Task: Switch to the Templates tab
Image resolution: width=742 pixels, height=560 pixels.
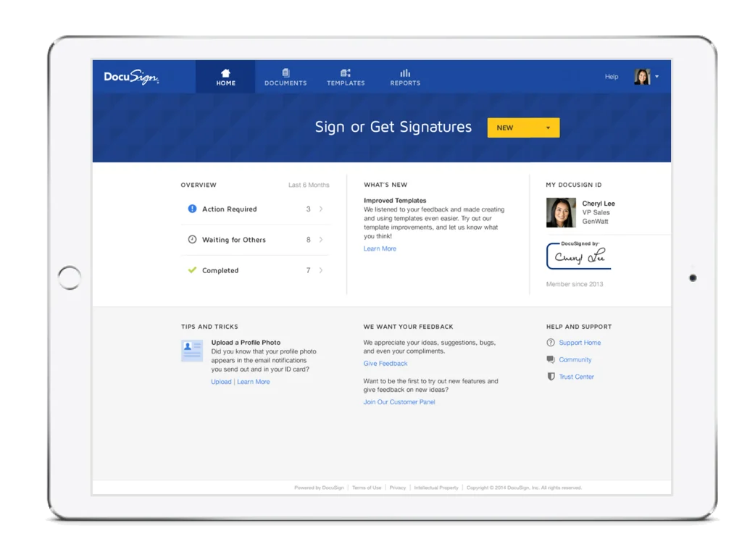Action: [x=346, y=77]
